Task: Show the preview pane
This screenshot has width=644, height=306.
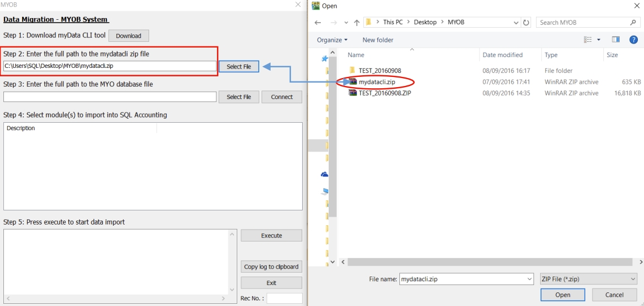Action: pyautogui.click(x=616, y=40)
